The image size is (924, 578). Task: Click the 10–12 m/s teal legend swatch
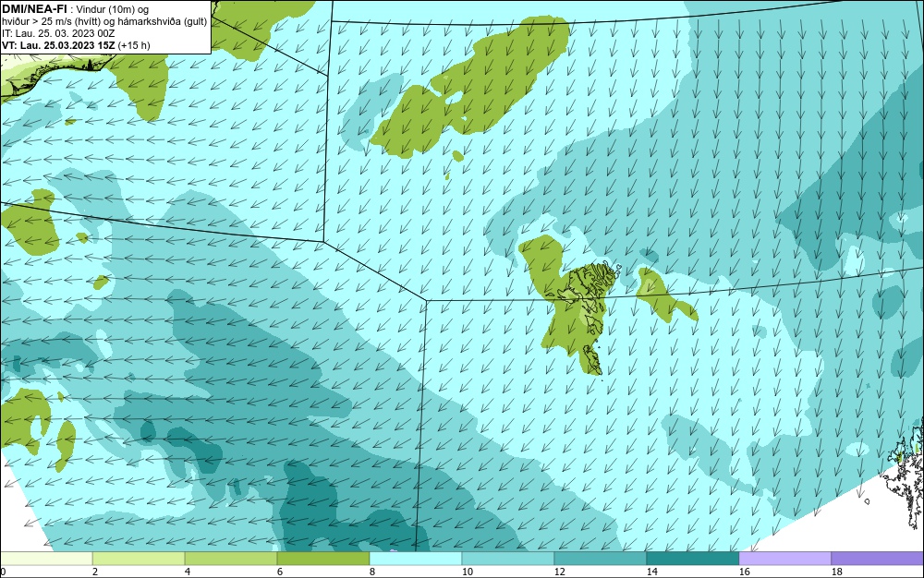point(508,559)
